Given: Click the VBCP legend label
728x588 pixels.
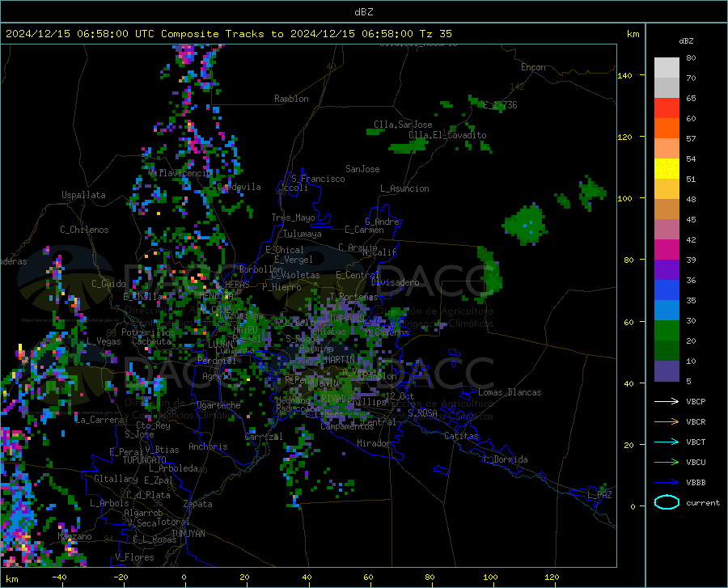Looking at the screenshot, I should [696, 401].
